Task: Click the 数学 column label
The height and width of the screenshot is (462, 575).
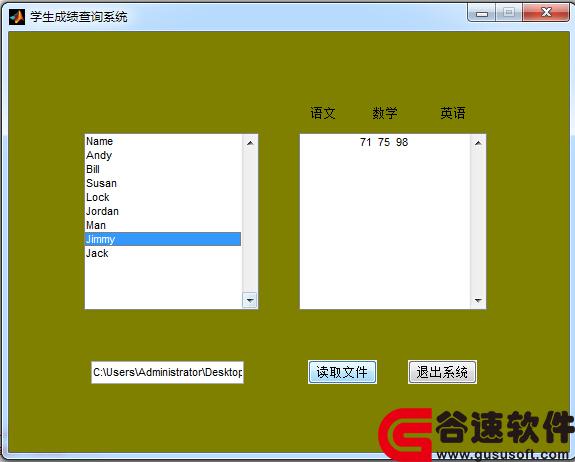Action: [x=385, y=113]
